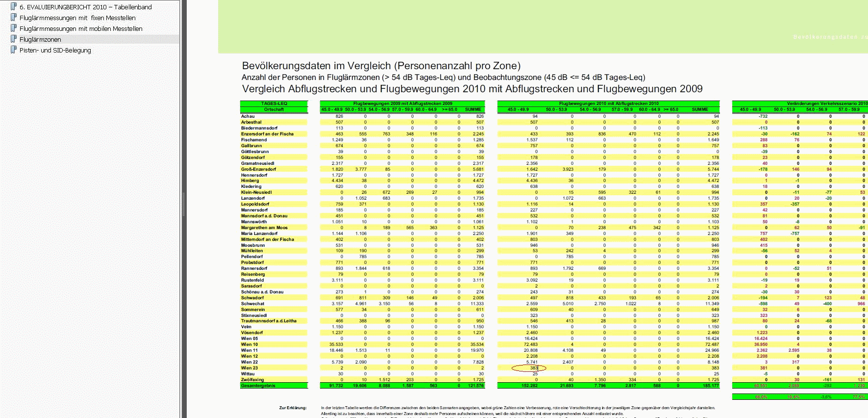Select 'Trautmannsdorf a.d.Leitha' row label
This screenshot has height=418, width=868.
click(269, 321)
